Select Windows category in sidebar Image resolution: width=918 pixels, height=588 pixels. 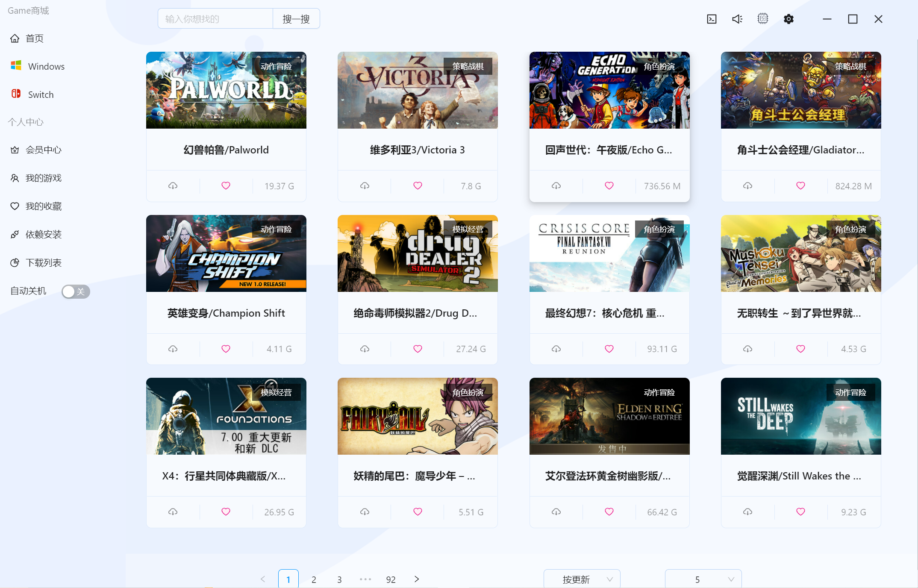coord(38,66)
